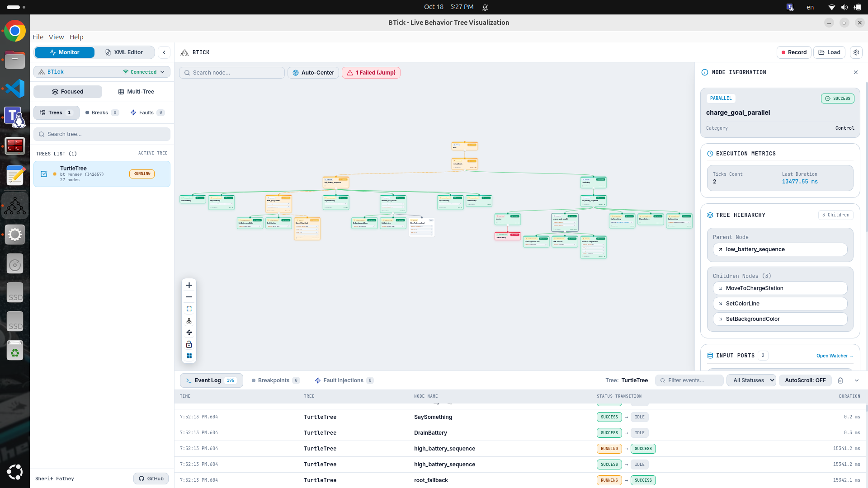
Task: Click the Open Watcher link
Action: pos(835,356)
